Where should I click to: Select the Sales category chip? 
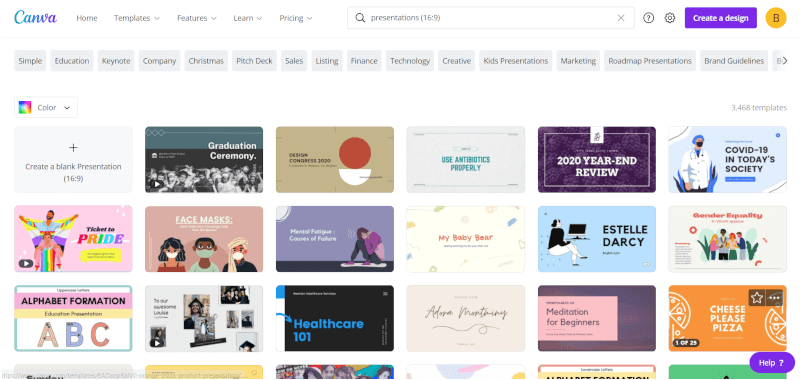(x=294, y=61)
